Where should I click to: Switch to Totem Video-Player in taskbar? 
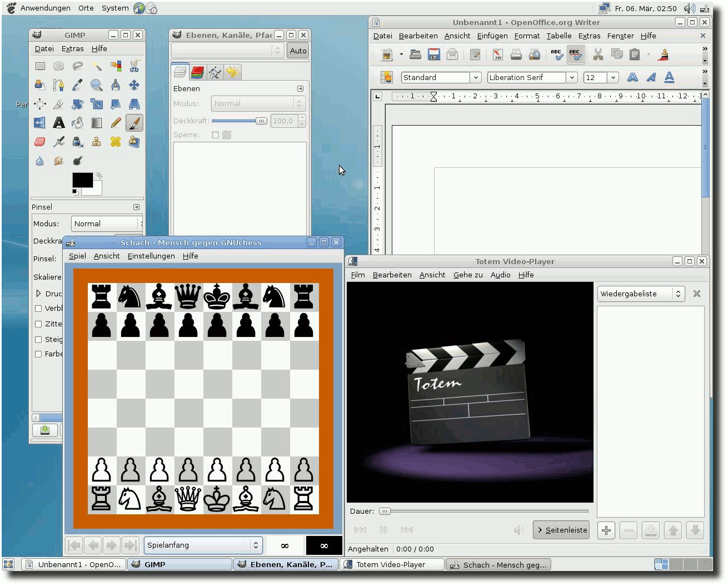click(391, 564)
